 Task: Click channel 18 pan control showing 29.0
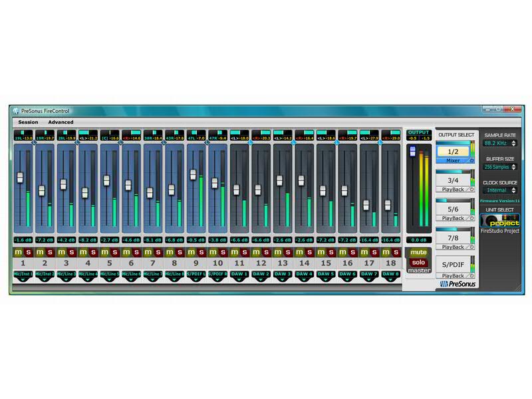coord(391,135)
